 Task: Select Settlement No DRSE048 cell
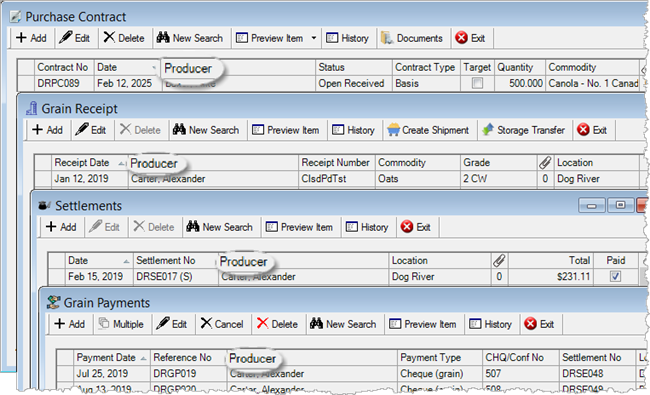(597, 373)
